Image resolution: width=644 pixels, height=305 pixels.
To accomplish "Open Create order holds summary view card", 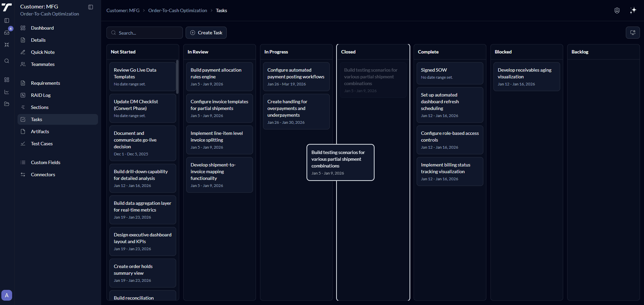I will point(142,273).
